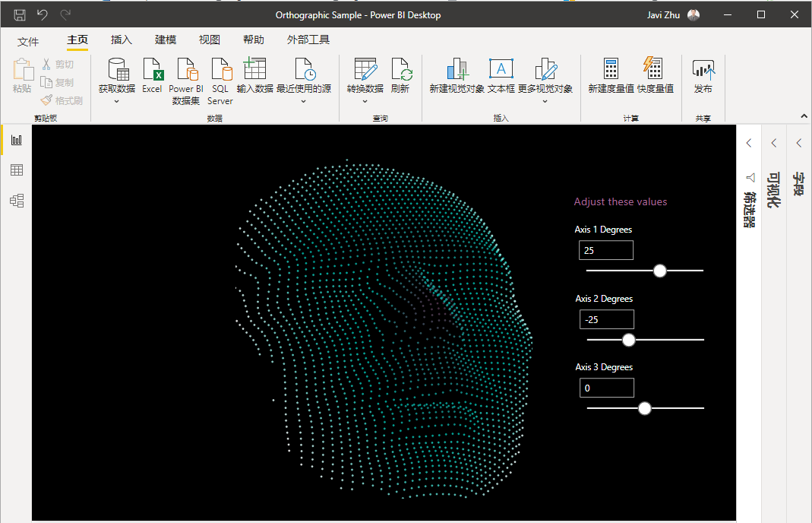Click 快度量值 quick measure icon

coord(653,69)
